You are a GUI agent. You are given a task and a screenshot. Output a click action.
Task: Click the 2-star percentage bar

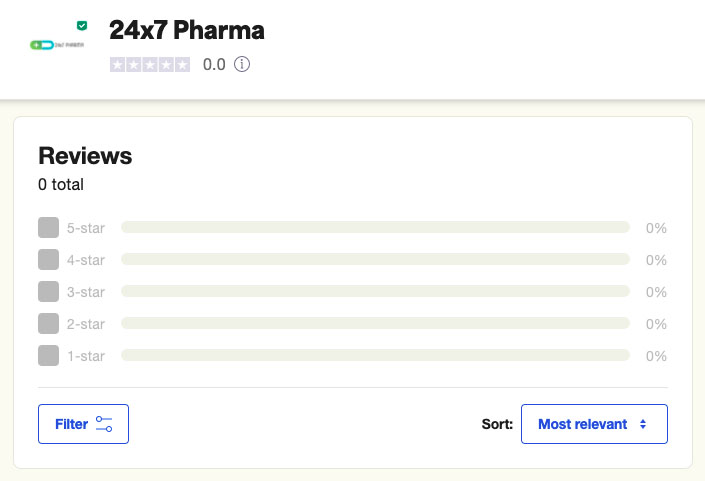click(375, 324)
